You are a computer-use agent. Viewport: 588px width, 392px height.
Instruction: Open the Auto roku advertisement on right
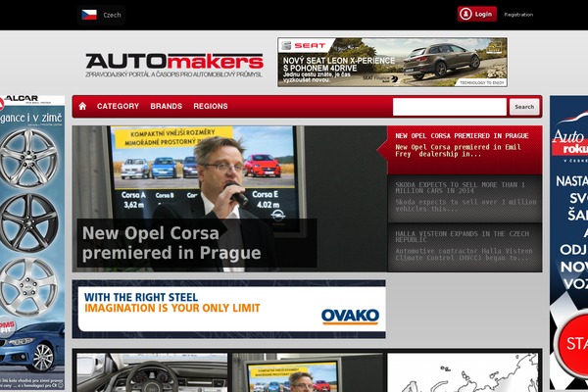click(x=568, y=242)
